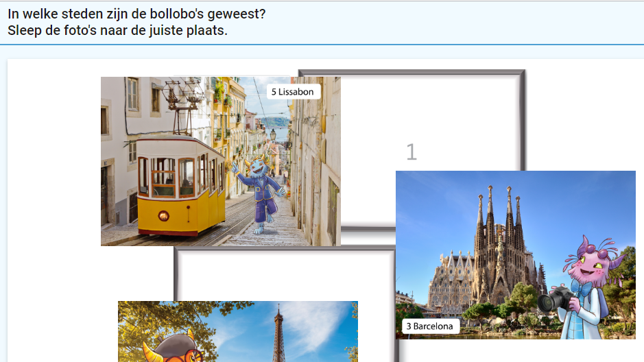Click the instruction 'Sleep de foto's naar de juiste plaats.'
The height and width of the screenshot is (362, 644).
(x=117, y=30)
